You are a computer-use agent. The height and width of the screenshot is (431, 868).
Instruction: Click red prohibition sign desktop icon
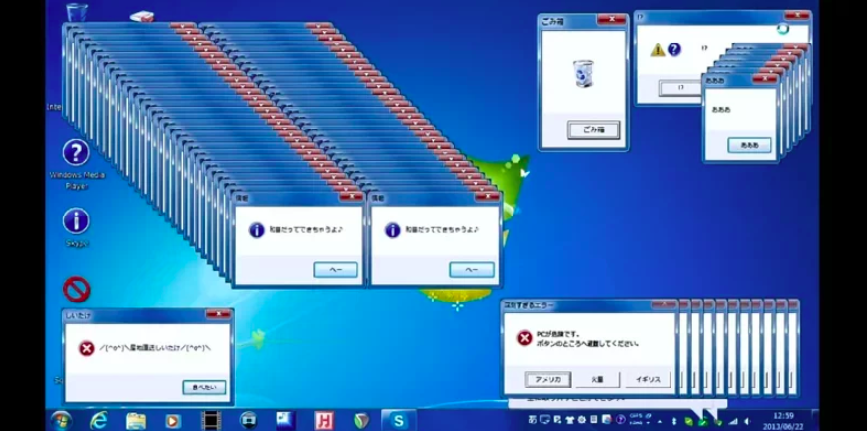click(76, 290)
